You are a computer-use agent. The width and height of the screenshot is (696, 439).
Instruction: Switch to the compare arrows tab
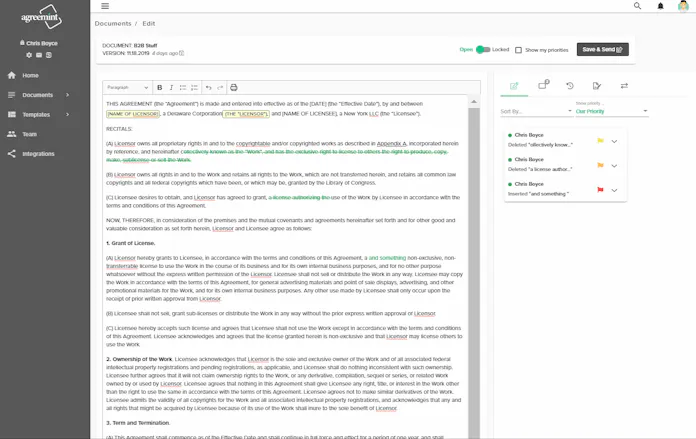[x=624, y=86]
